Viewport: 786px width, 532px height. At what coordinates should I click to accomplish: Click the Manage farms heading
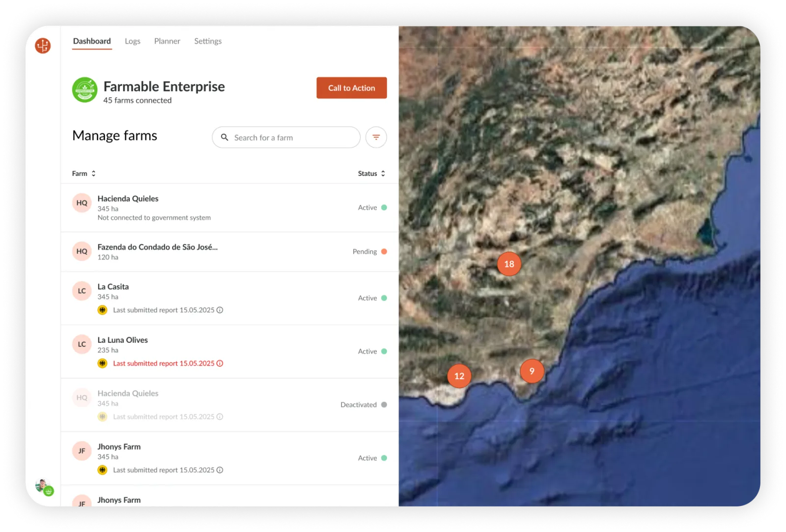point(114,136)
